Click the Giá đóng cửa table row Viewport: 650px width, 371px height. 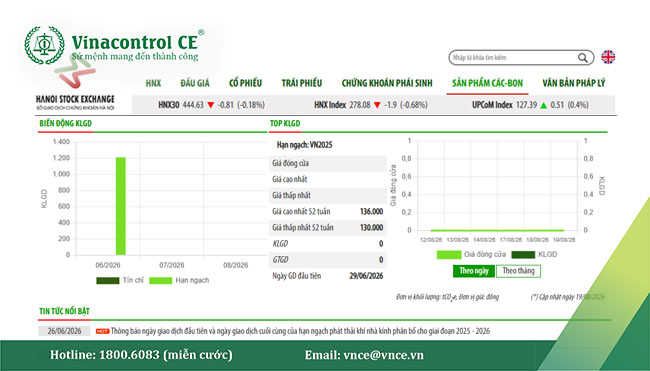[327, 163]
